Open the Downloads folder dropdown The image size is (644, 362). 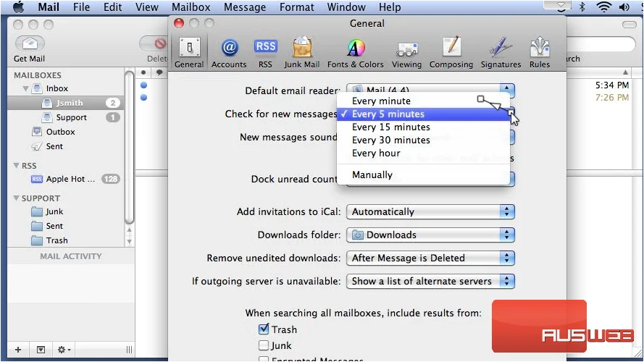tap(430, 235)
